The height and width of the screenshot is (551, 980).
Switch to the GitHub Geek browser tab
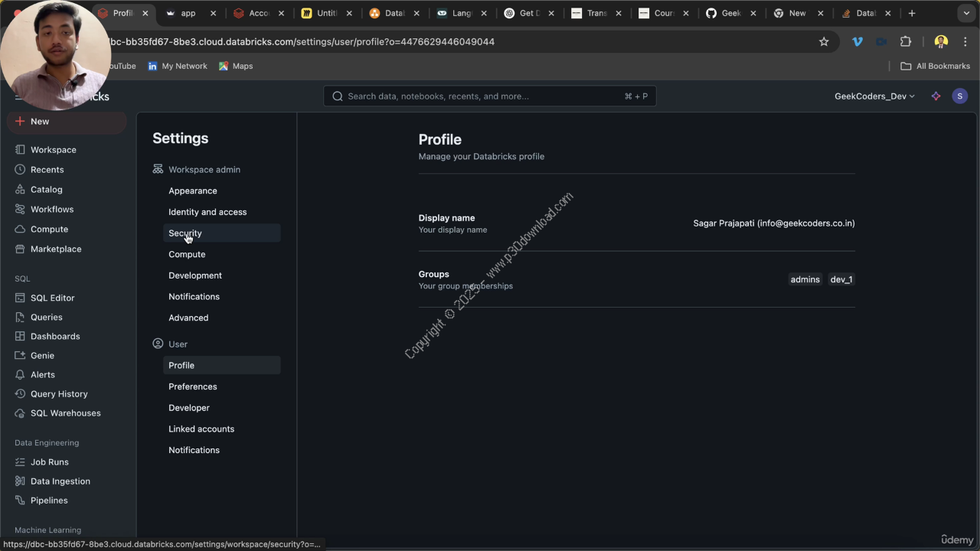point(731,13)
